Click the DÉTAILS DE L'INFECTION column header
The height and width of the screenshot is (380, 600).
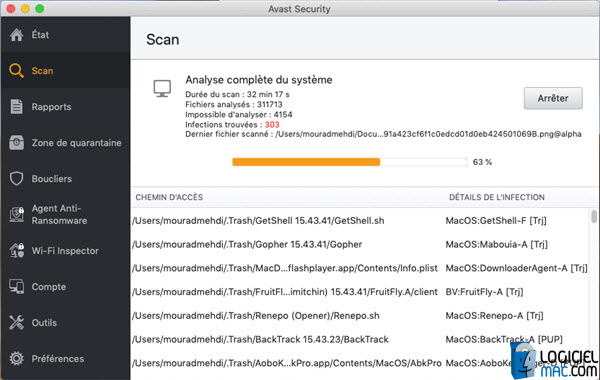pyautogui.click(x=497, y=197)
